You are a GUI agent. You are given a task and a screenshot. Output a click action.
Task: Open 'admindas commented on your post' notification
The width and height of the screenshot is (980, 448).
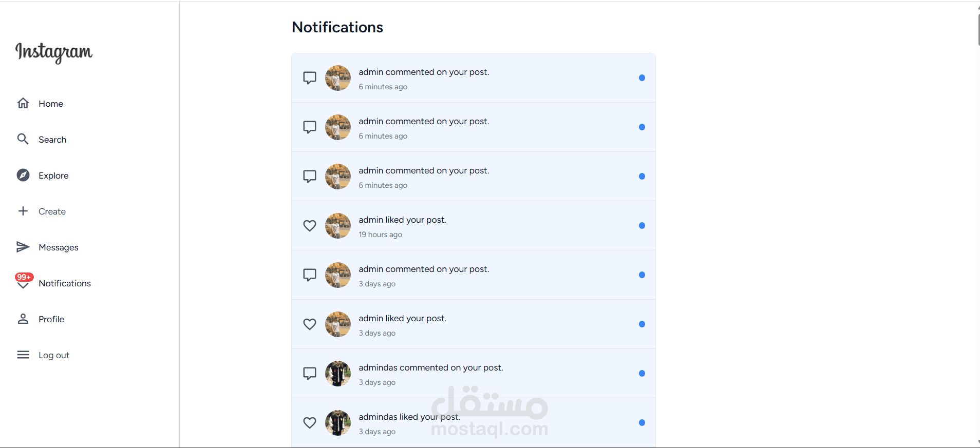point(430,368)
